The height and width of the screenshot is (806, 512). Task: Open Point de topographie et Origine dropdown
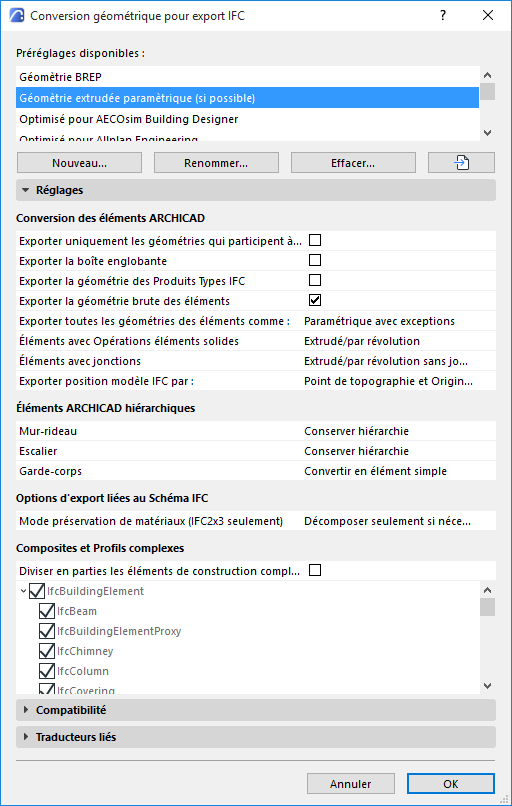point(398,381)
